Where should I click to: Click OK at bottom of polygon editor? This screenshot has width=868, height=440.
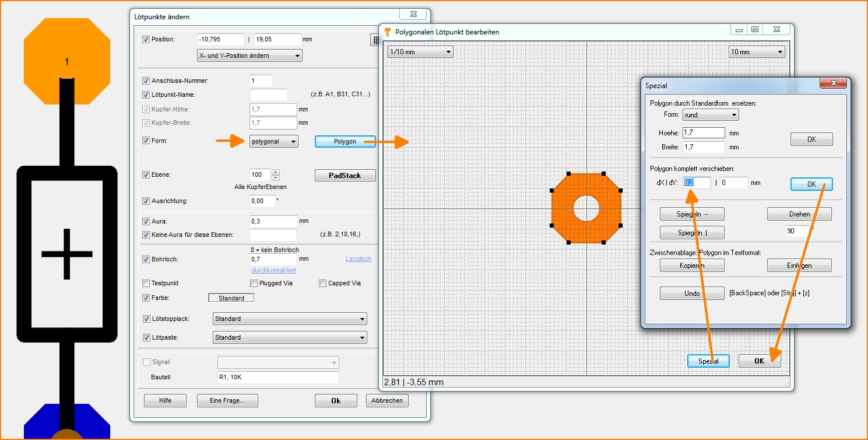760,361
